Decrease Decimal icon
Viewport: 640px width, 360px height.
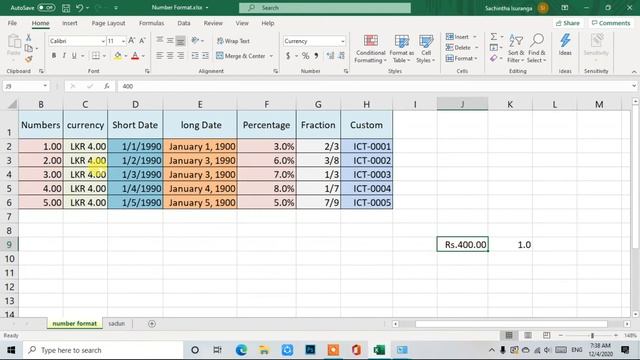coord(341,56)
